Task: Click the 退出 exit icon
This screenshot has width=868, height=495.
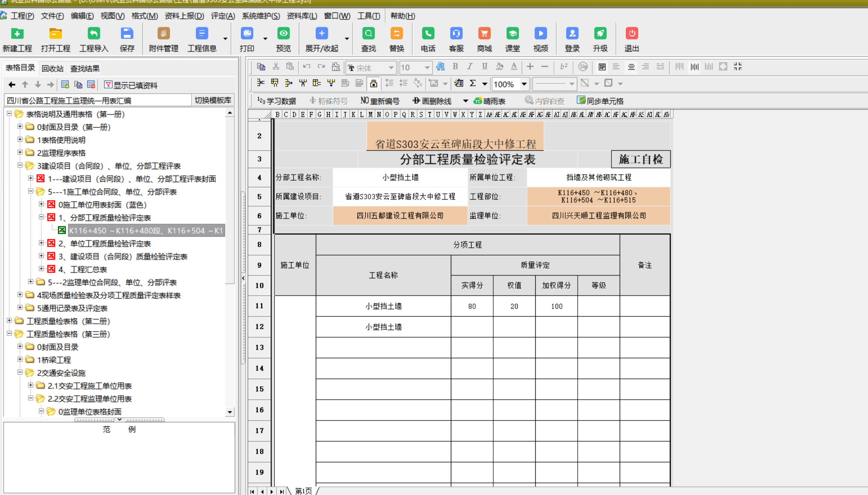Action: pyautogui.click(x=632, y=39)
